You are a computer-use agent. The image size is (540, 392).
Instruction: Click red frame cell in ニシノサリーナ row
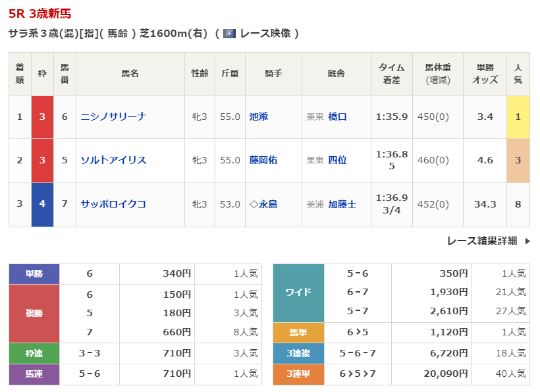point(42,117)
